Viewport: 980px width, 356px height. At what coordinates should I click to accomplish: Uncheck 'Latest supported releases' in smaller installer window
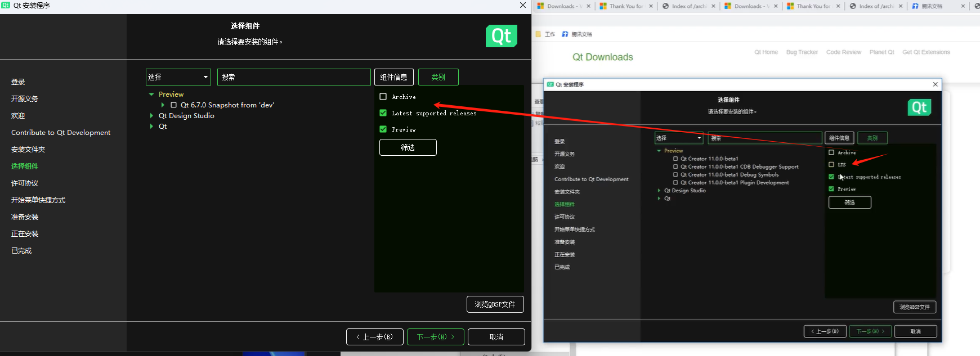pyautogui.click(x=831, y=177)
